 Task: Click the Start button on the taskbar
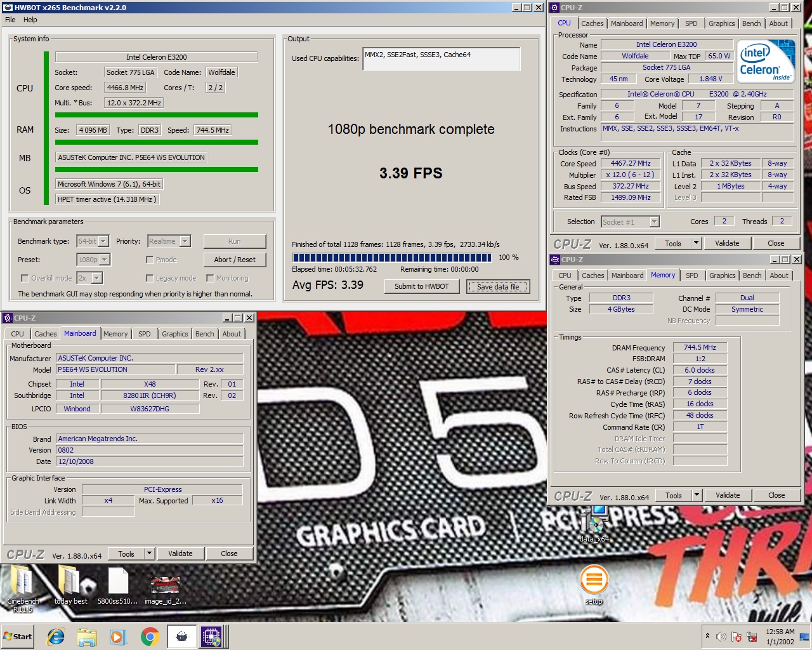(x=18, y=637)
